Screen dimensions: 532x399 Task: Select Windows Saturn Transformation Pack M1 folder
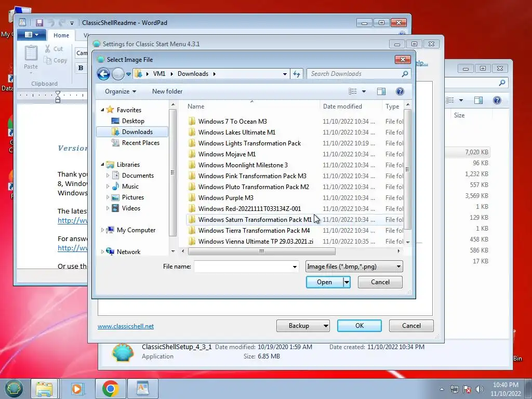point(255,220)
